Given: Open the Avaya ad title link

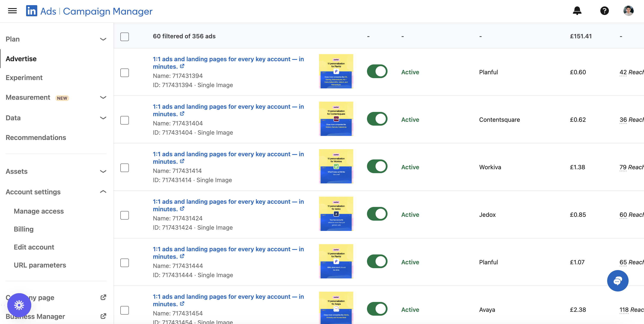Looking at the screenshot, I should click(228, 300).
